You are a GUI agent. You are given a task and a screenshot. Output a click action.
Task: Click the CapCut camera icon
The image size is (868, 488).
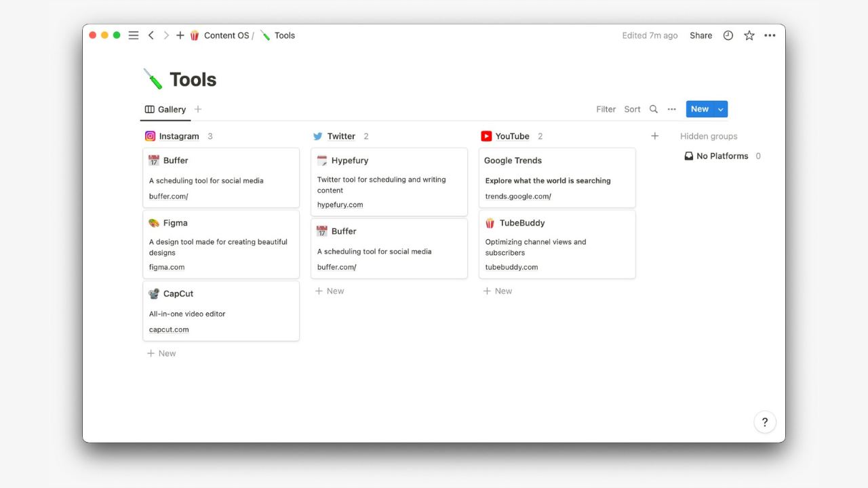pyautogui.click(x=154, y=293)
